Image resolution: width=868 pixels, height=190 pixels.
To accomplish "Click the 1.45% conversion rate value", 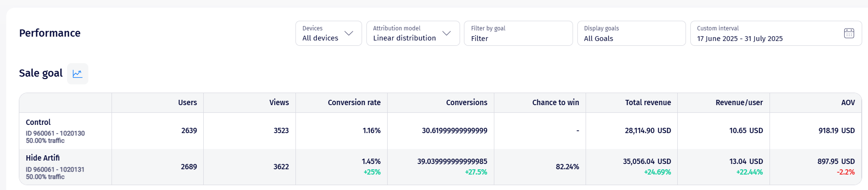I will 371,162.
